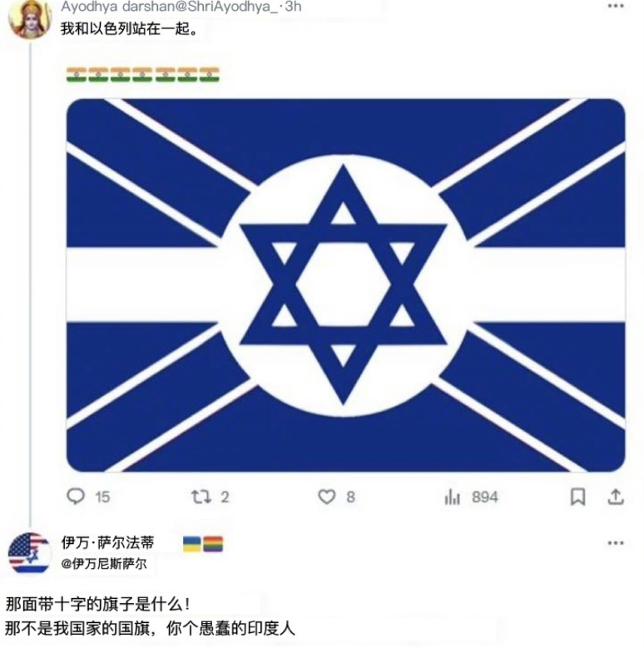The image size is (644, 648).
Task: Click the post text 我和以色列站在一起
Action: [129, 28]
